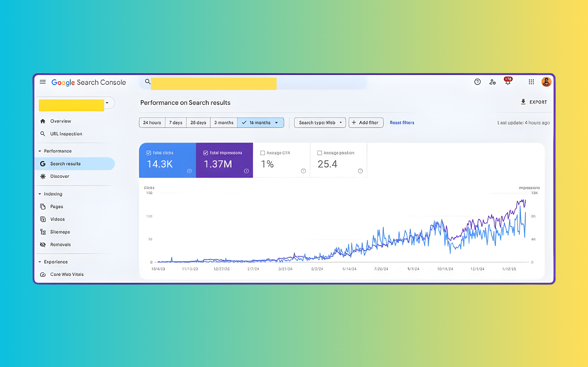This screenshot has width=588, height=367.
Task: Select the 7 days date range tab
Action: pyautogui.click(x=175, y=122)
